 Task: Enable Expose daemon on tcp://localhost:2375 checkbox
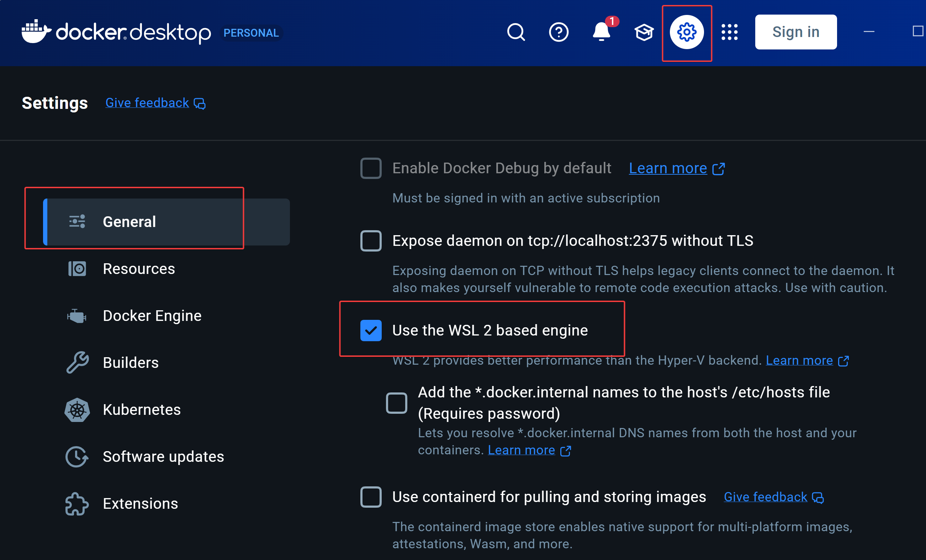[x=371, y=241]
